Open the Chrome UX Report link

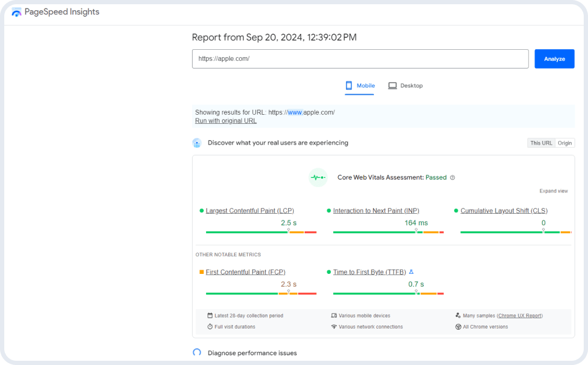tap(520, 316)
